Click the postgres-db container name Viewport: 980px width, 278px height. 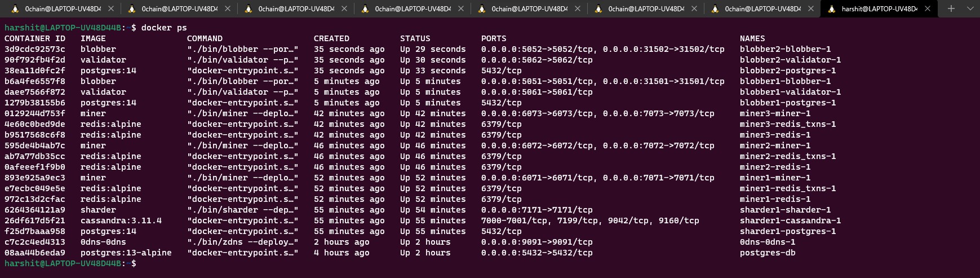click(768, 253)
